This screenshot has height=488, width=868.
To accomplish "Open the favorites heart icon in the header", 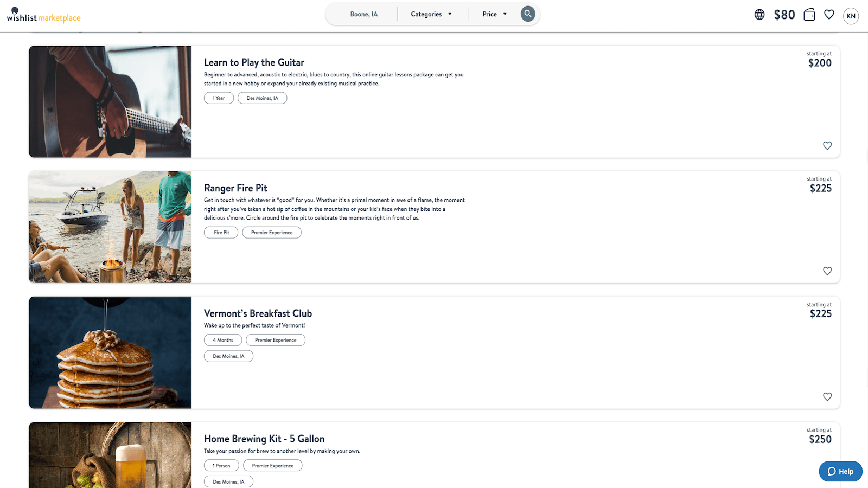I will point(829,15).
